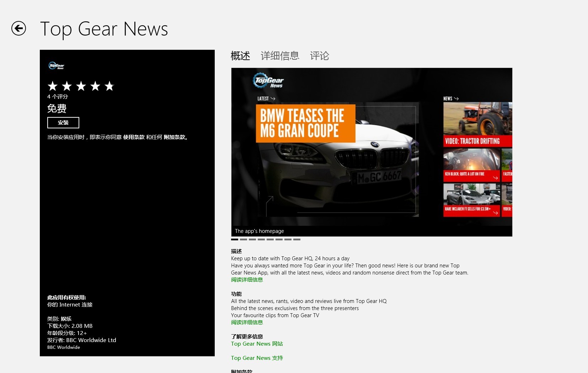The height and width of the screenshot is (373, 588).
Task: Click the "年龄段分级: 12+" rating line
Action: (x=67, y=333)
